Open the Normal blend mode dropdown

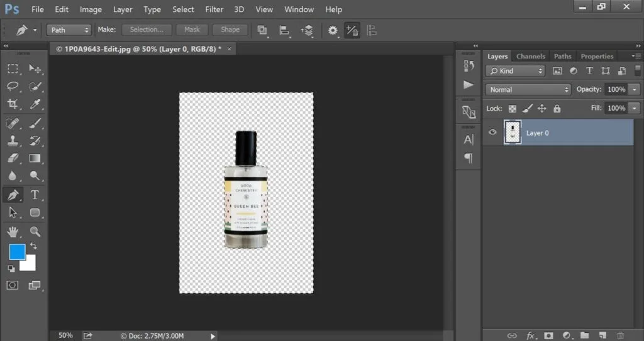[x=528, y=90]
